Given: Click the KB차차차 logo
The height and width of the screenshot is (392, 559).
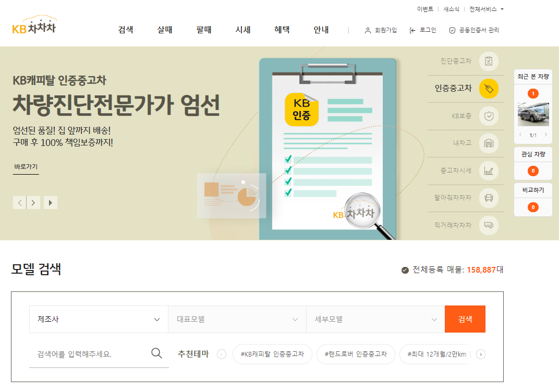Looking at the screenshot, I should 34,25.
